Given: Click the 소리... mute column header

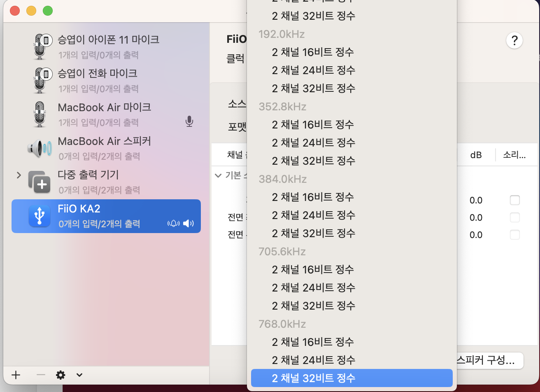Looking at the screenshot, I should pyautogui.click(x=514, y=155).
